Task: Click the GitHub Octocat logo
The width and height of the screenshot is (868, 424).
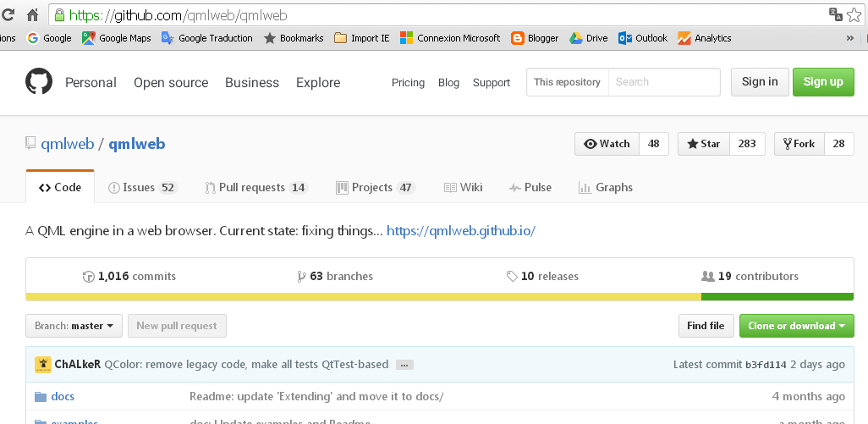Action: pyautogui.click(x=38, y=82)
